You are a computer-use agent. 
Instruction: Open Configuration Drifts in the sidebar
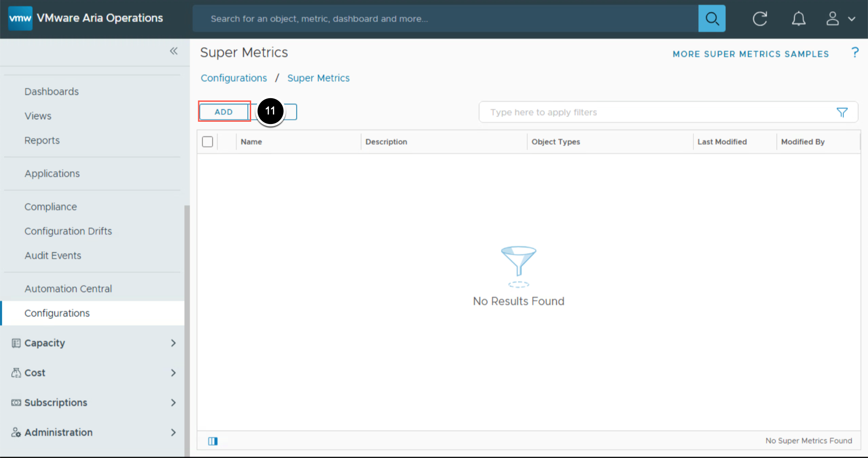click(x=68, y=231)
